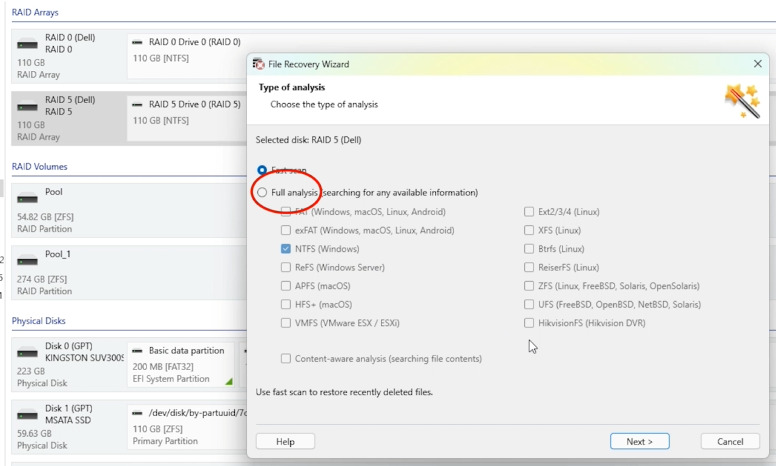Click the 59.63 GB size under Disk 1
The width and height of the screenshot is (776, 466).
(34, 433)
